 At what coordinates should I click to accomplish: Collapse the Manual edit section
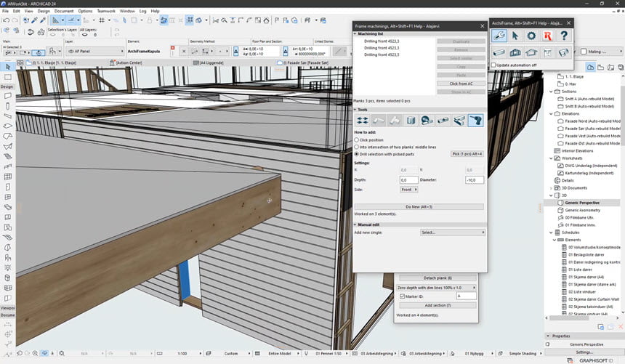pos(355,225)
